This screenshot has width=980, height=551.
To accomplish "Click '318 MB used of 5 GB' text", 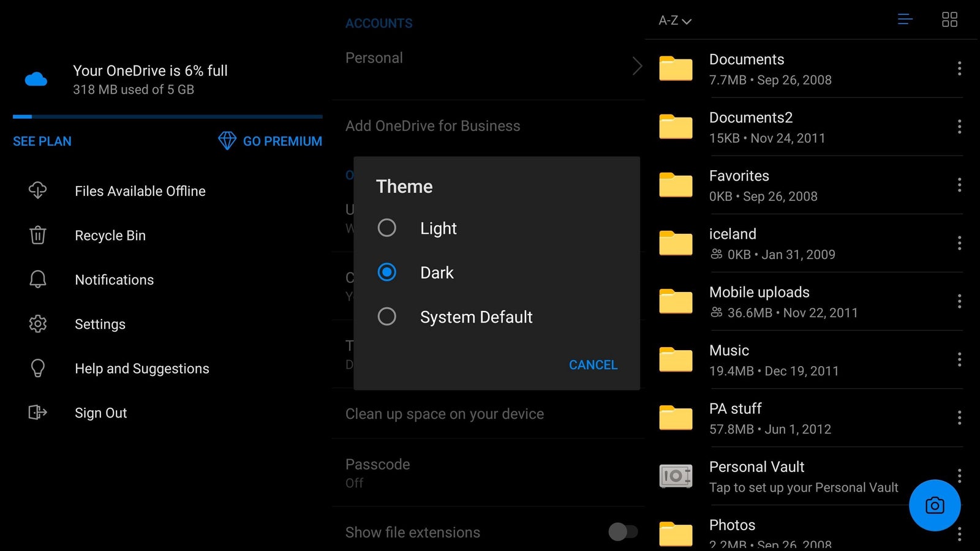I will tap(134, 89).
